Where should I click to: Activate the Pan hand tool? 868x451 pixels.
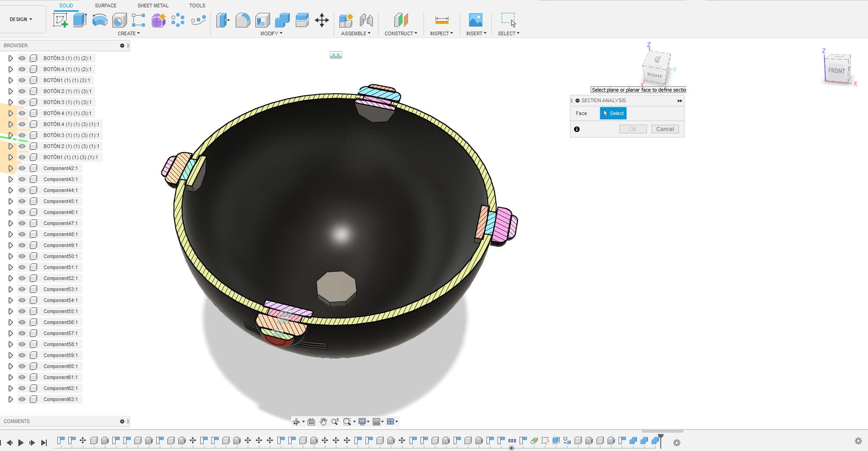[x=323, y=422]
